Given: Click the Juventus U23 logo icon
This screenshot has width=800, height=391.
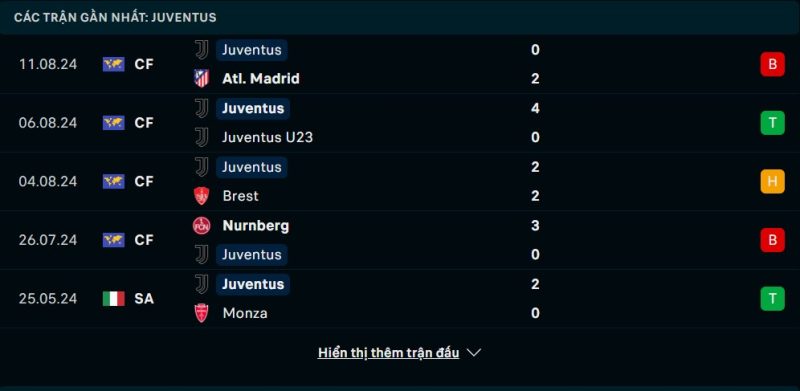Looking at the screenshot, I should (202, 137).
